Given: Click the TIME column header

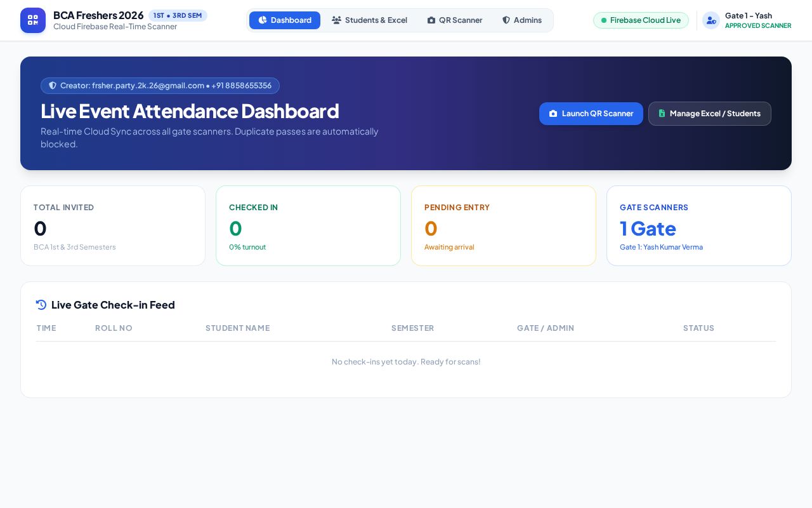Looking at the screenshot, I should click(46, 328).
